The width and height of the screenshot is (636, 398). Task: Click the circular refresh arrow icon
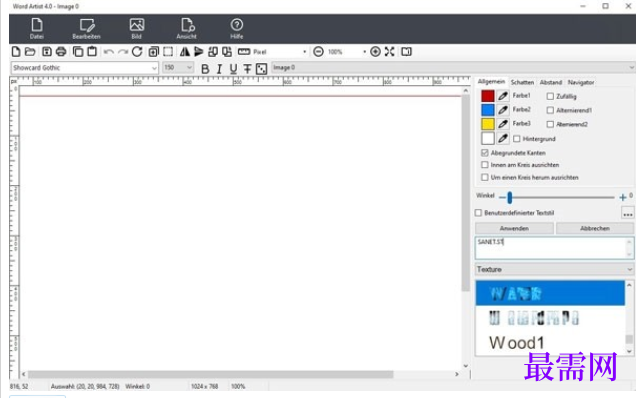(x=137, y=52)
